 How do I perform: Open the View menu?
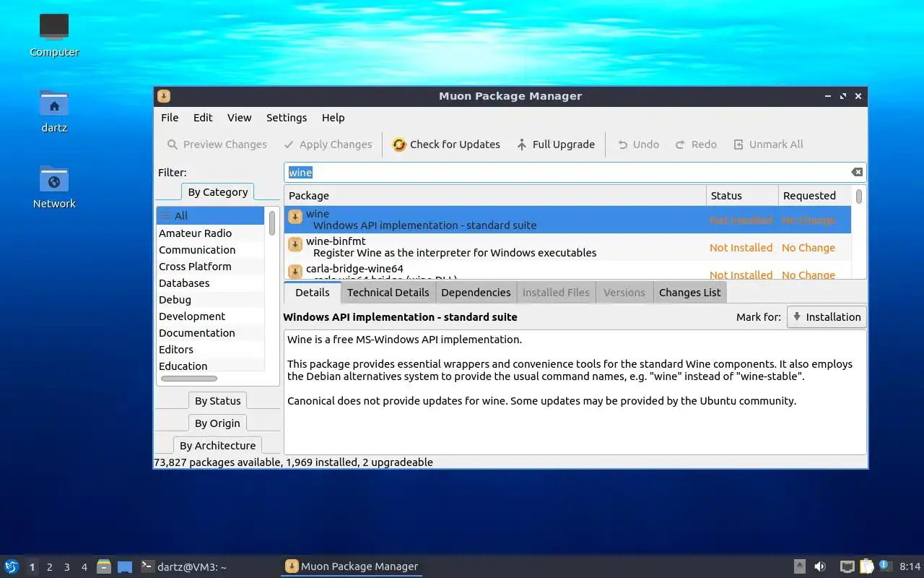coord(240,118)
